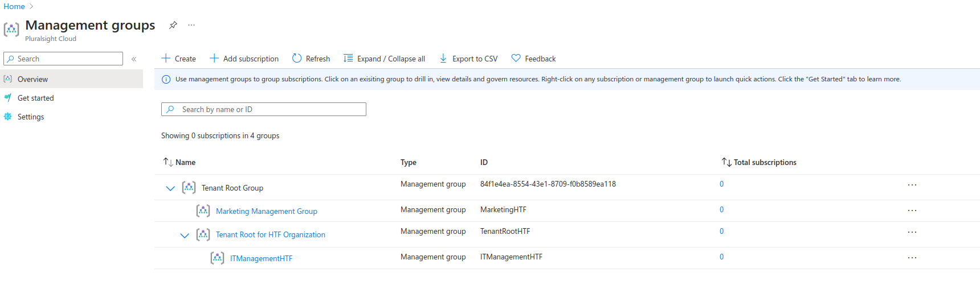Open more actions for Tenant Root Group row
The width and height of the screenshot is (980, 297).
pos(912,185)
